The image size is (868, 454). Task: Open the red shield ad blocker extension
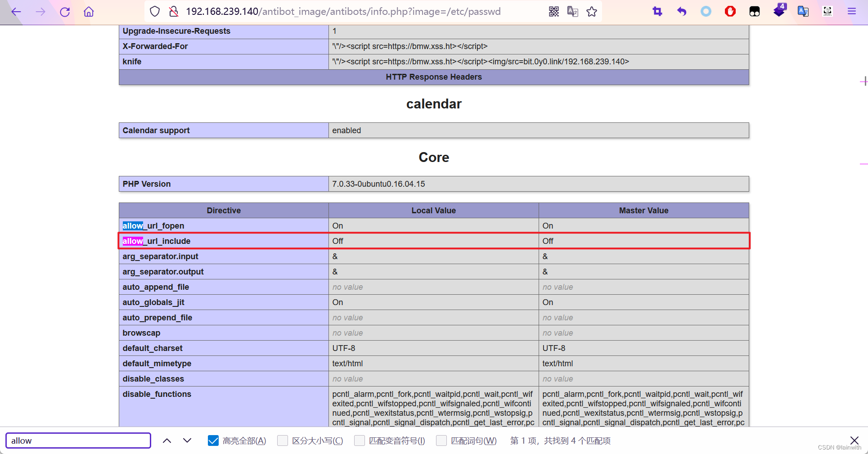[x=730, y=12]
